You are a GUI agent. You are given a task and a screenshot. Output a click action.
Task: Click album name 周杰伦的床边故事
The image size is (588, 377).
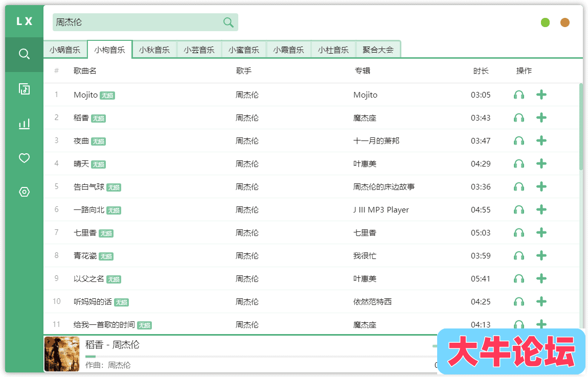pos(384,186)
